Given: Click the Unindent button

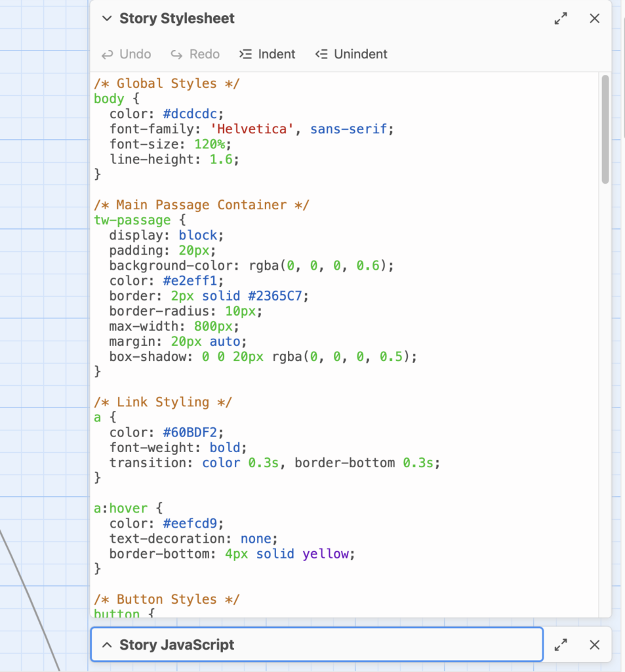Looking at the screenshot, I should point(352,54).
